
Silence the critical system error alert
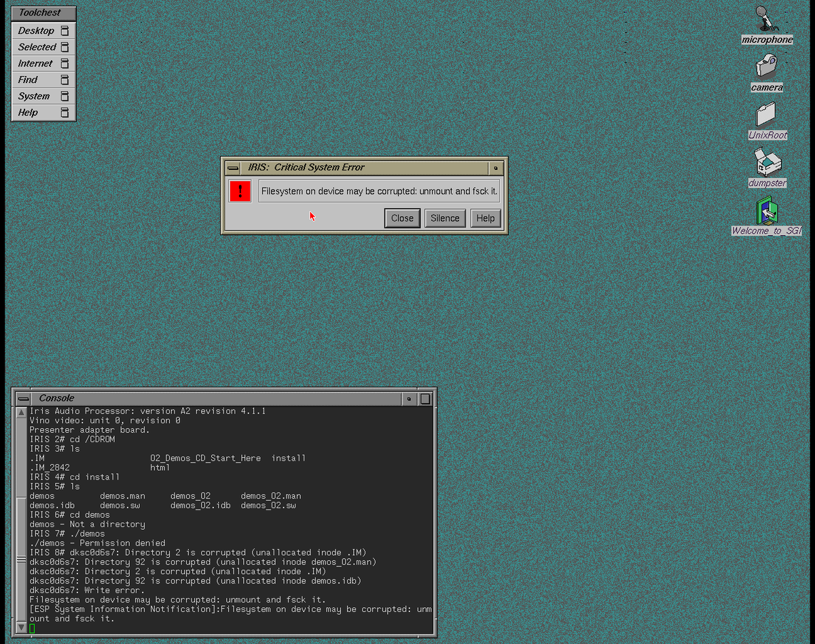point(445,218)
